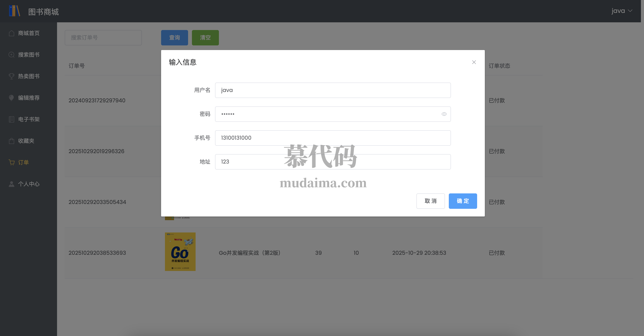Click the trophy icon for 热卖图书
This screenshot has width=644, height=336.
point(12,76)
